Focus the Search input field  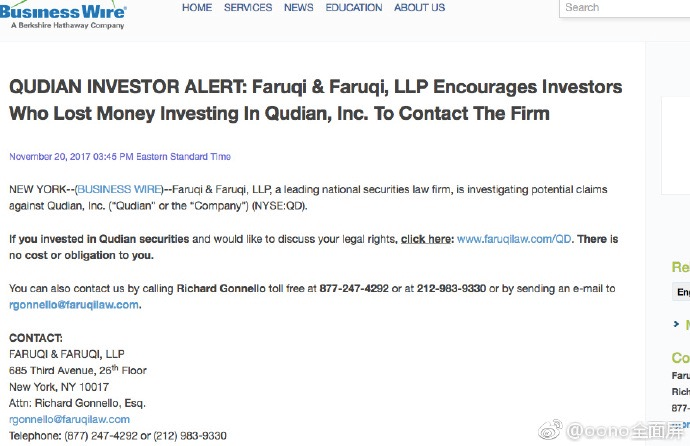click(624, 8)
